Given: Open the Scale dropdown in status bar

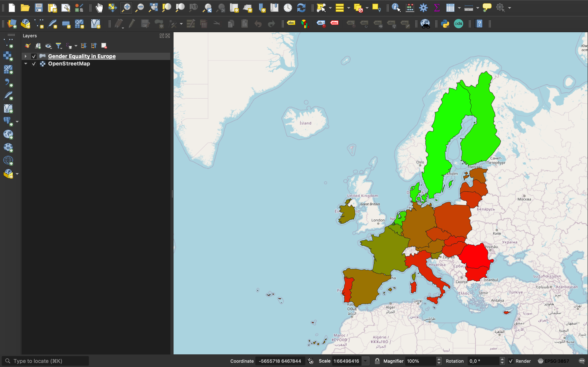Looking at the screenshot, I should 365,361.
